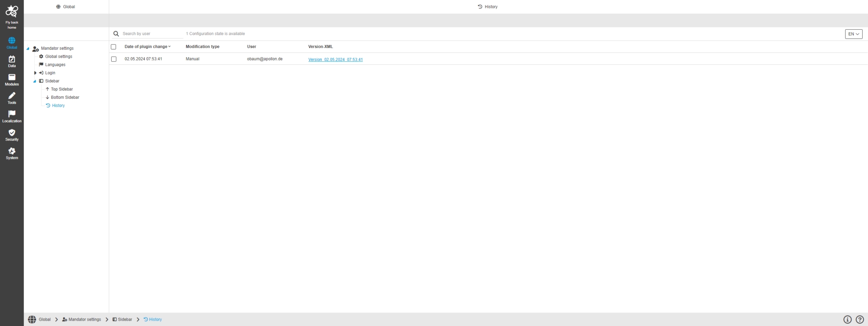Click the User column header
Image resolution: width=868 pixels, height=326 pixels.
click(252, 47)
